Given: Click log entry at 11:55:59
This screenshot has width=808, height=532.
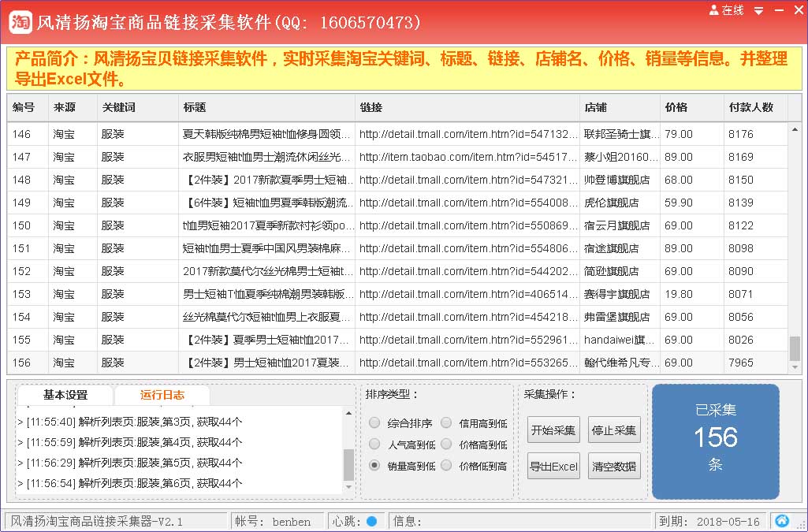Looking at the screenshot, I should [130, 442].
